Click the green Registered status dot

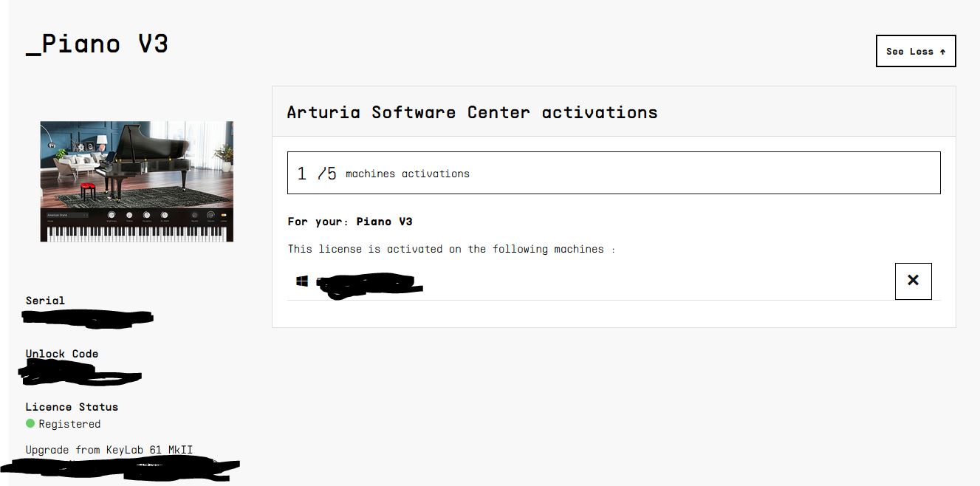[x=30, y=423]
